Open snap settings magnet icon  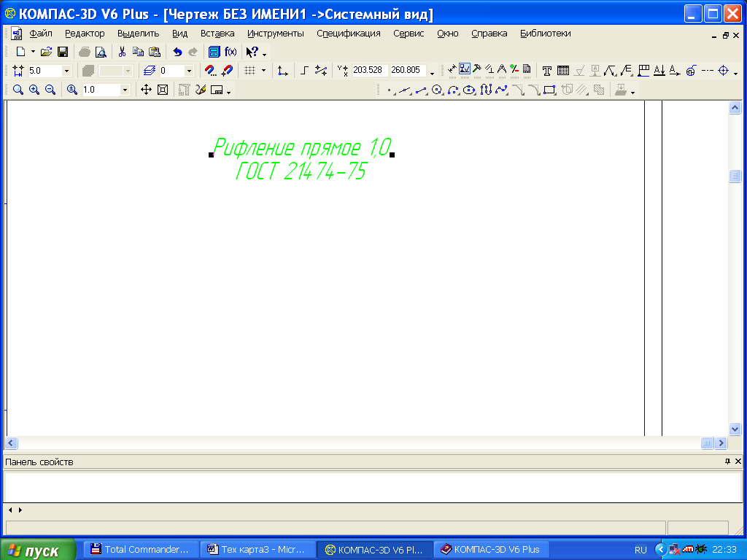click(210, 71)
